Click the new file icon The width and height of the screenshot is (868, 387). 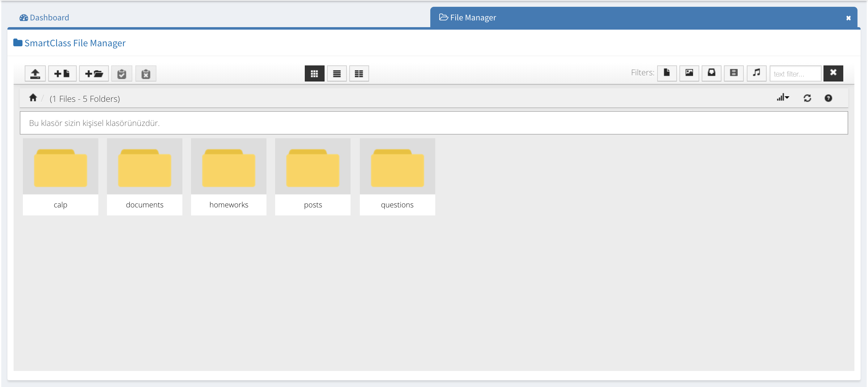click(x=62, y=73)
